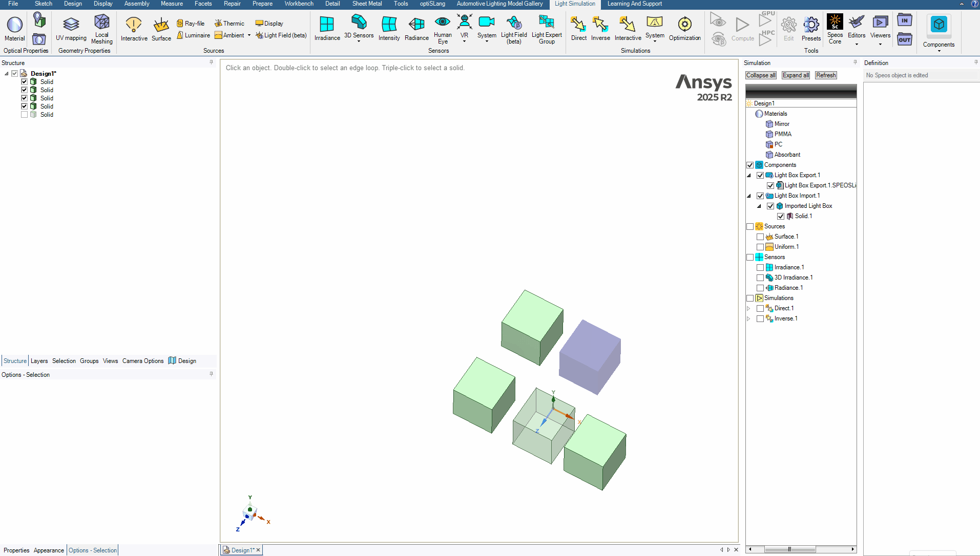
Task: Check the Surface.1 source checkbox
Action: coord(760,237)
